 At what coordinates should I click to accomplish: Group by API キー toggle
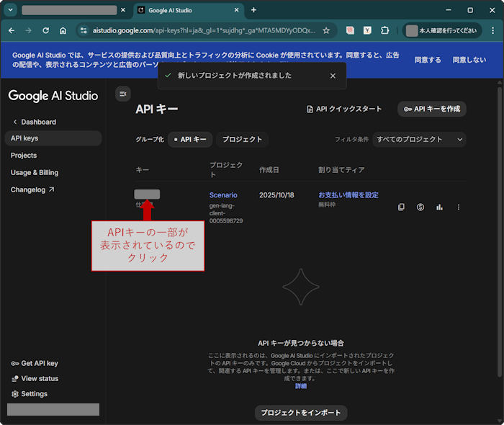[189, 139]
